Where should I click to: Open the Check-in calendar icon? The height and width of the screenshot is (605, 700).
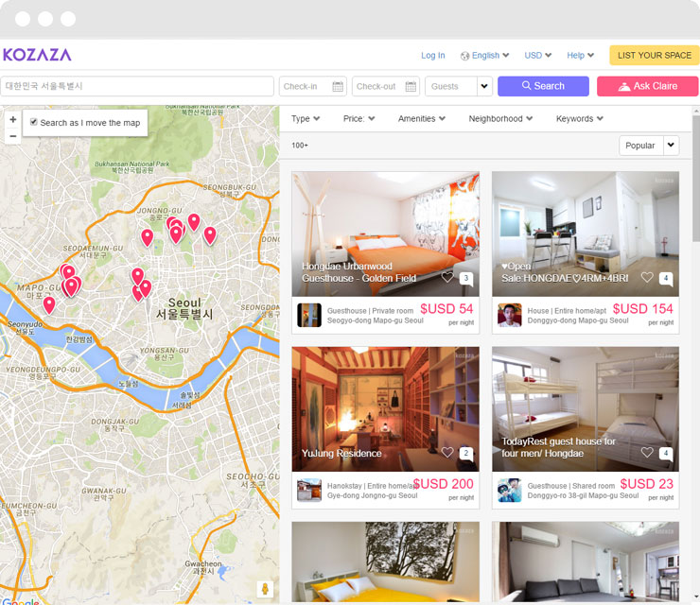(339, 87)
